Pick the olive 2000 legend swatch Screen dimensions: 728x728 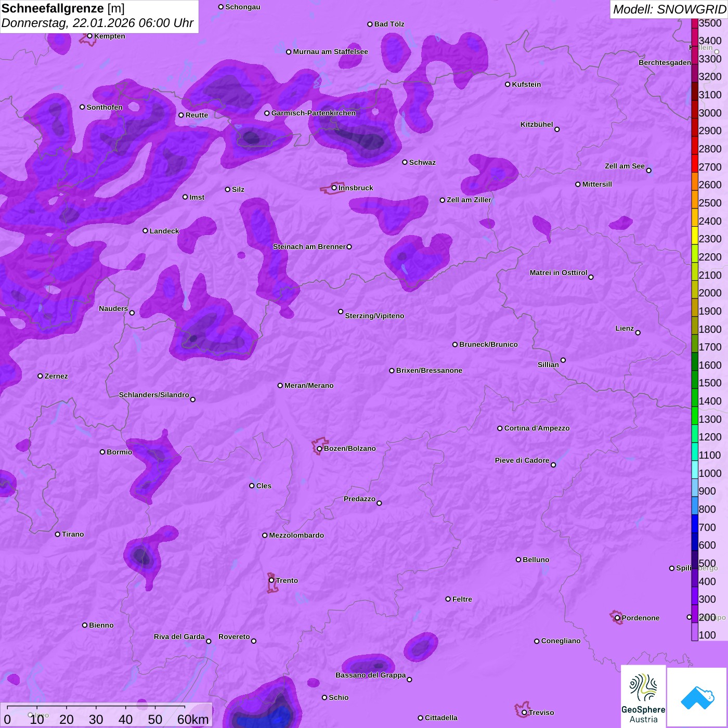coord(695,290)
